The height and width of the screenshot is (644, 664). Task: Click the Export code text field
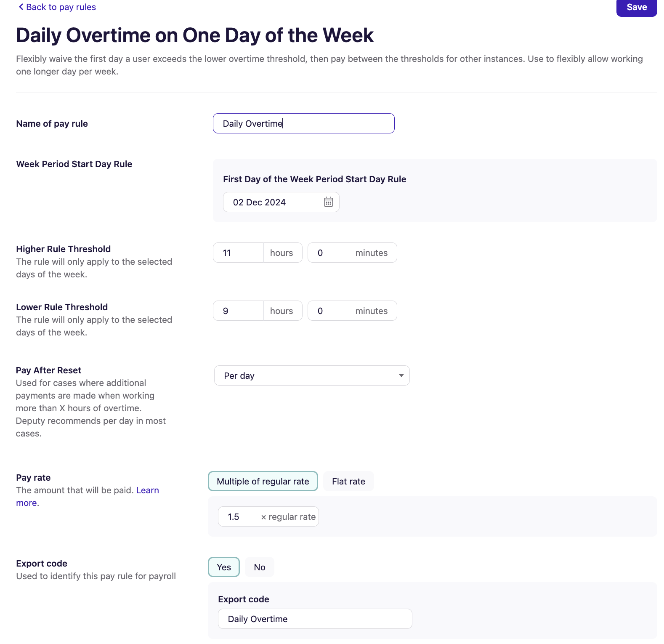(315, 619)
